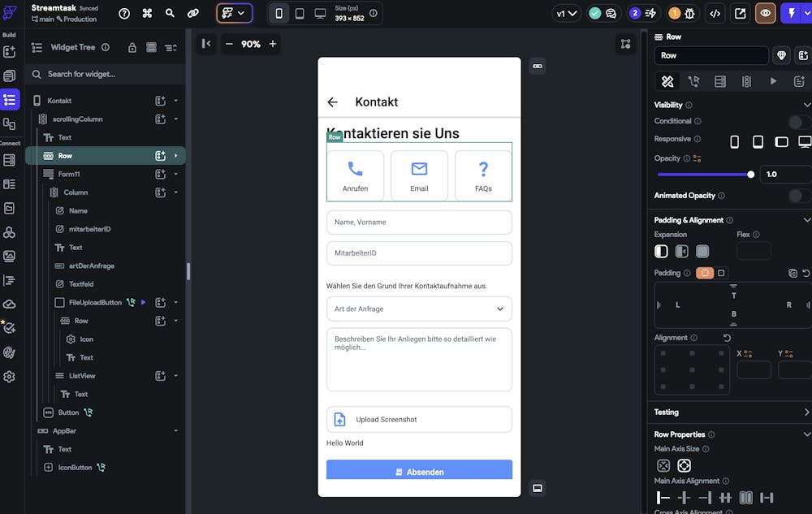The height and width of the screenshot is (514, 812).
Task: Collapse the Kontakt page tree arrow
Action: [x=176, y=101]
